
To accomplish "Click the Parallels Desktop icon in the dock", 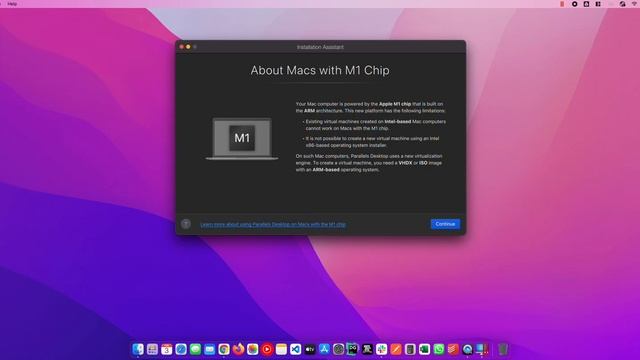I will point(482,349).
